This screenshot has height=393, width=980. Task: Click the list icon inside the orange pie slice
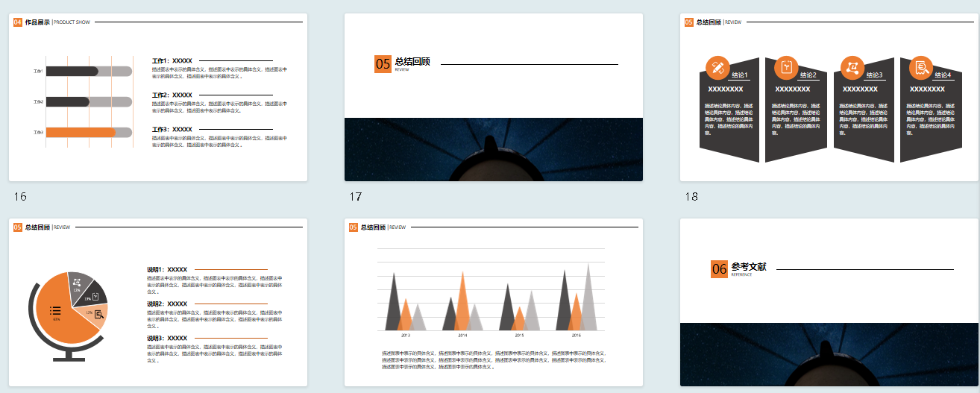pos(55,311)
